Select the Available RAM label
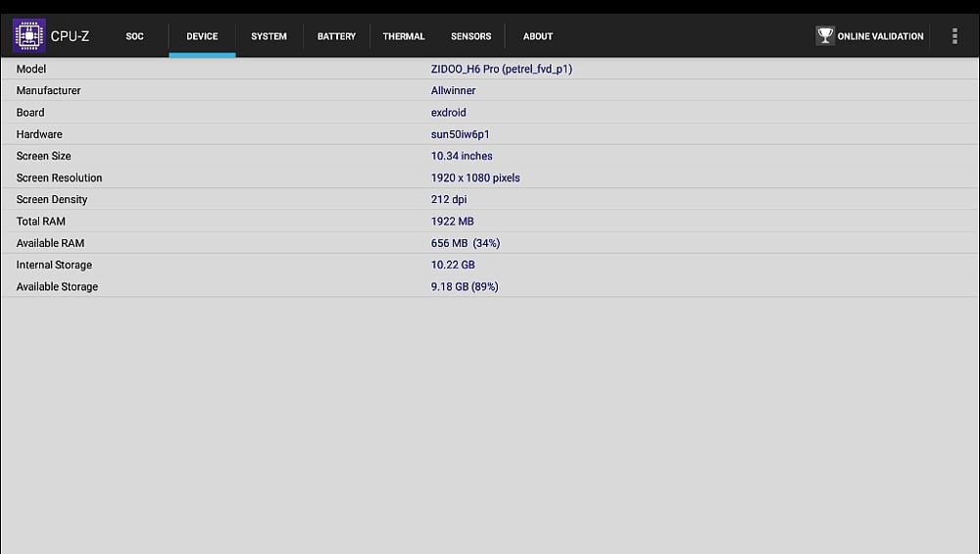 click(50, 243)
